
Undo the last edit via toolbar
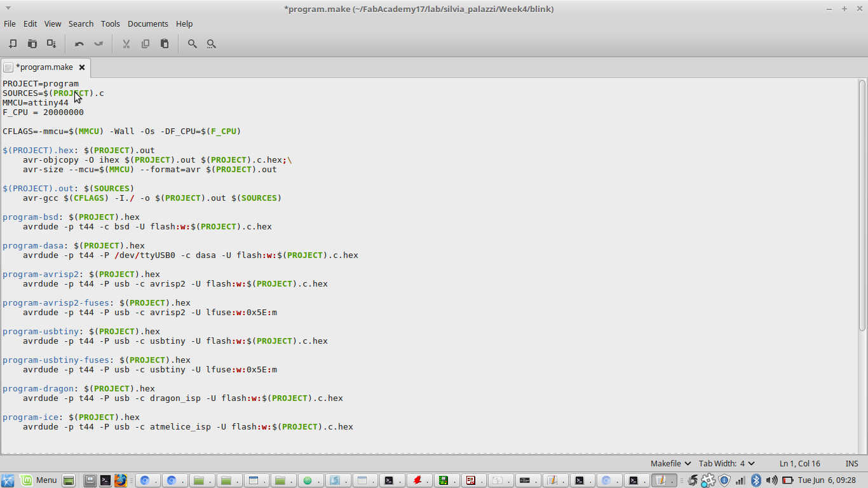click(x=79, y=44)
